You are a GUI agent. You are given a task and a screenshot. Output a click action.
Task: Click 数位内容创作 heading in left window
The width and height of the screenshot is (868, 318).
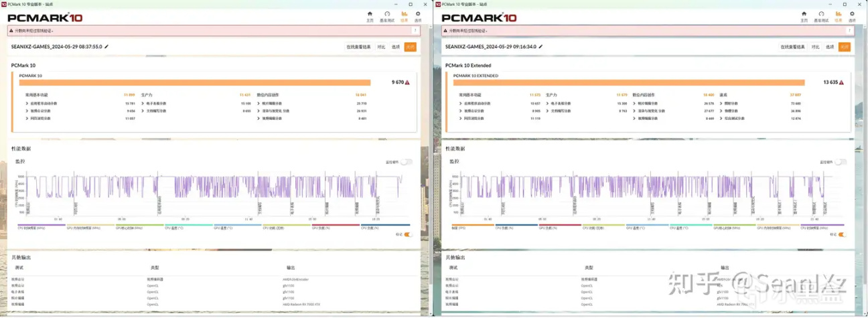267,95
